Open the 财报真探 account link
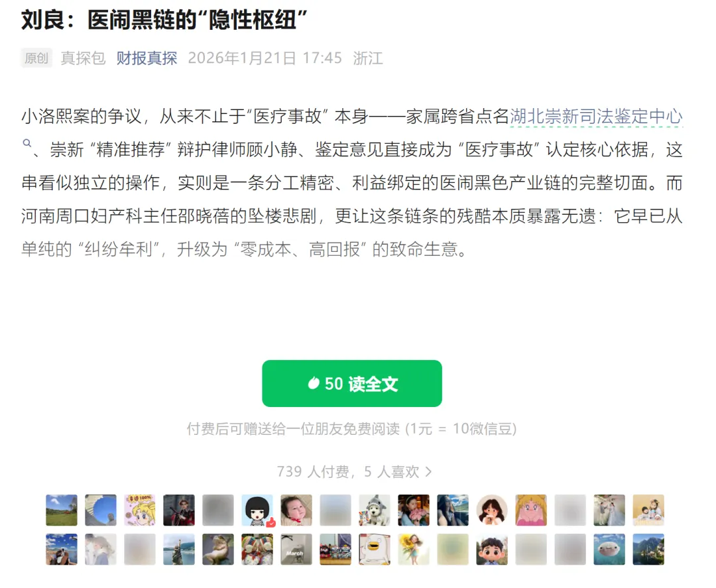Screen dimensions: 716x588 (x=147, y=58)
